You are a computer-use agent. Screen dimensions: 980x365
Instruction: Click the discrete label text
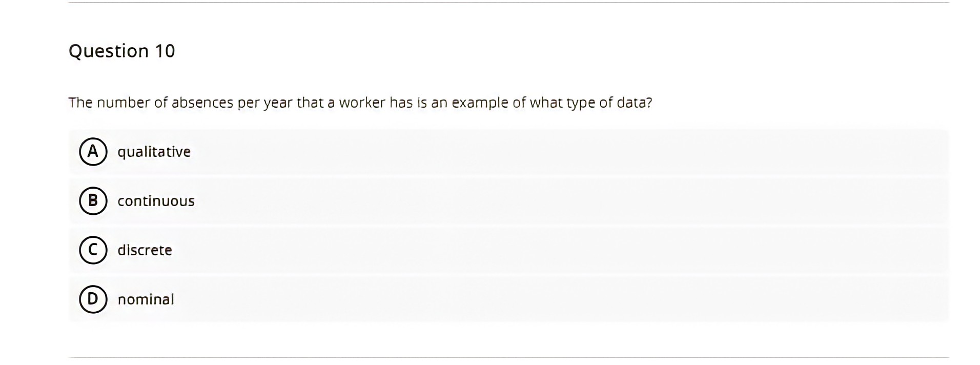(x=145, y=250)
